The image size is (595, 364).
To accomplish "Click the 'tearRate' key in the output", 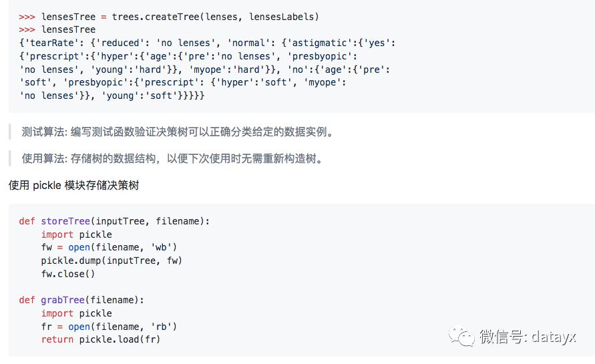I will coord(52,43).
